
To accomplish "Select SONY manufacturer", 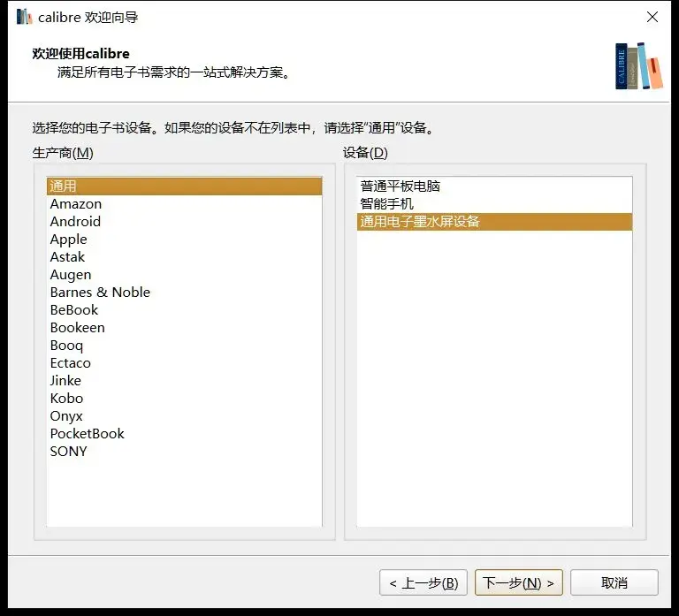I will (185, 452).
